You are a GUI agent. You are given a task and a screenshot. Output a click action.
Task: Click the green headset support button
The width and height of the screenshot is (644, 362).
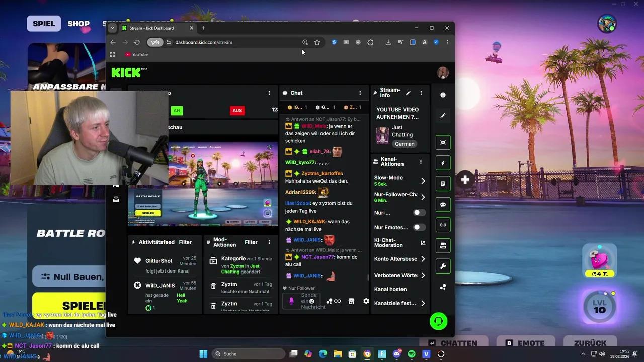coord(438,321)
